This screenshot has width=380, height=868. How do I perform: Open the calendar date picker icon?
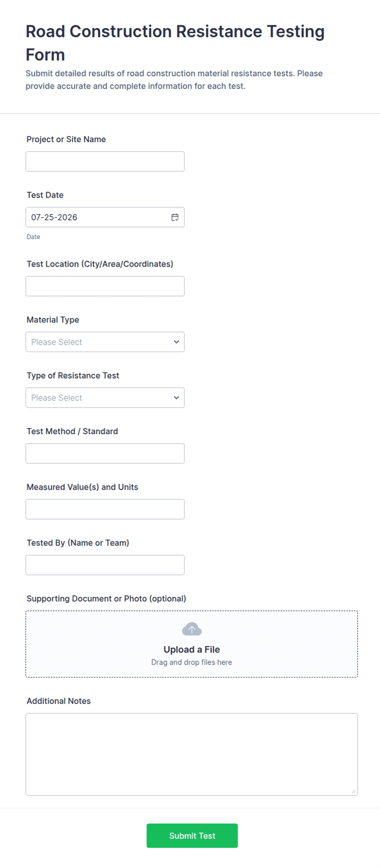(x=175, y=217)
